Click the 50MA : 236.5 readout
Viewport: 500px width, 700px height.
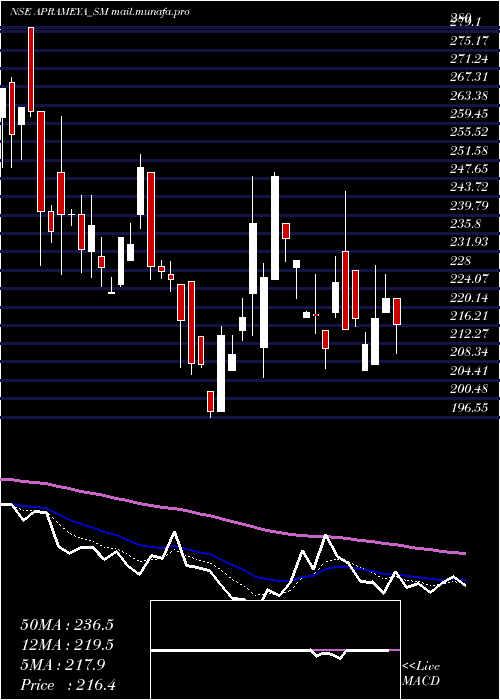pos(67,625)
